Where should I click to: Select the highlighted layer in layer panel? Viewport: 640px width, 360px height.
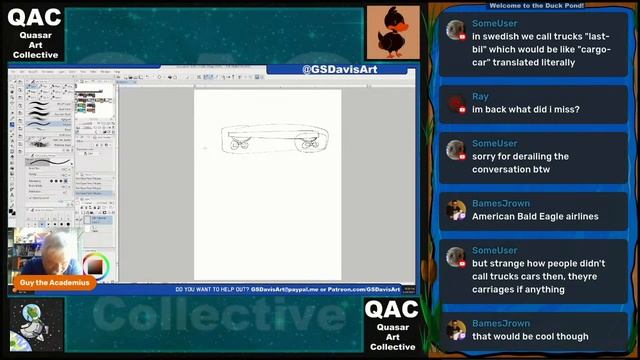(x=98, y=220)
